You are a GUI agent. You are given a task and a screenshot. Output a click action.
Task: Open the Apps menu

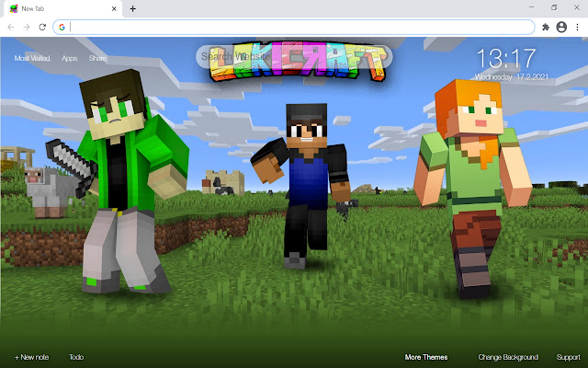[70, 58]
